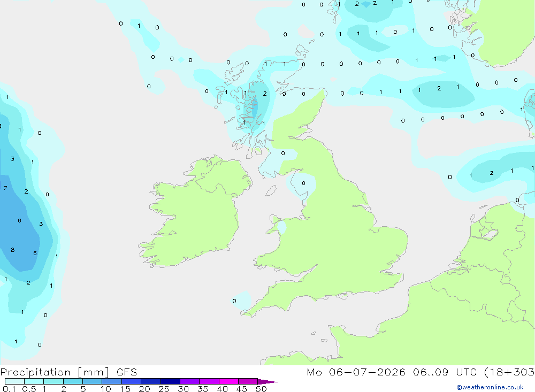Click the '0.1' legend scale label
535x392 pixels.
tap(9, 389)
